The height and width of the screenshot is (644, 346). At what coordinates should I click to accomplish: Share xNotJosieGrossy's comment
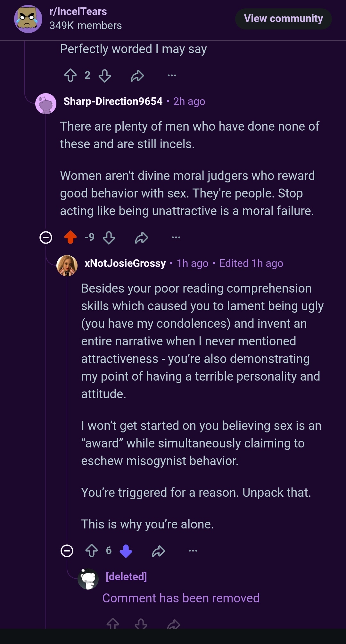pos(159,551)
